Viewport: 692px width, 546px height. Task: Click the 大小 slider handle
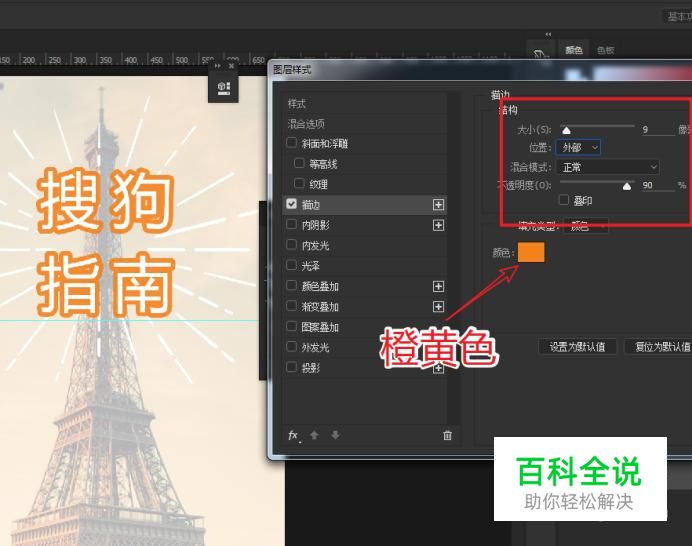coord(566,130)
